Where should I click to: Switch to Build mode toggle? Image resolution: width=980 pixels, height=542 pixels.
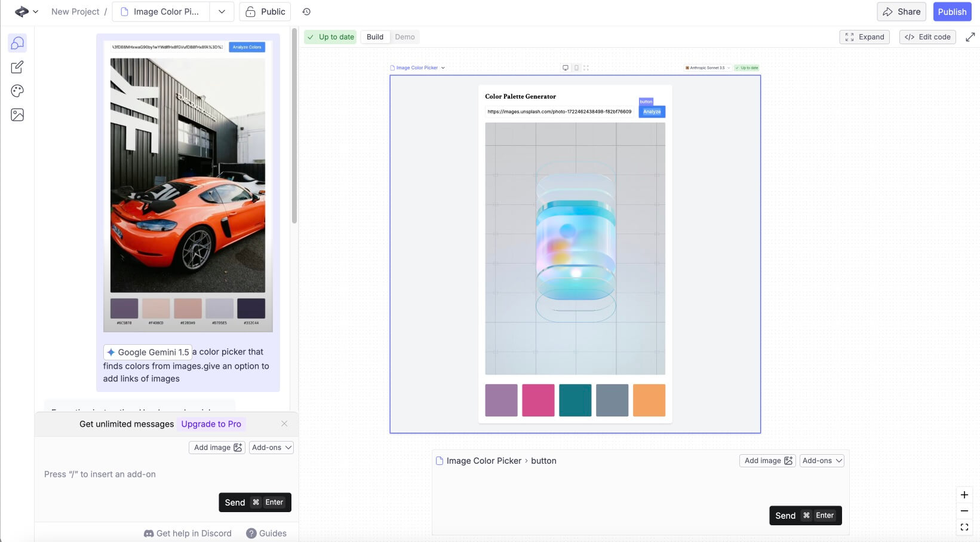tap(375, 37)
